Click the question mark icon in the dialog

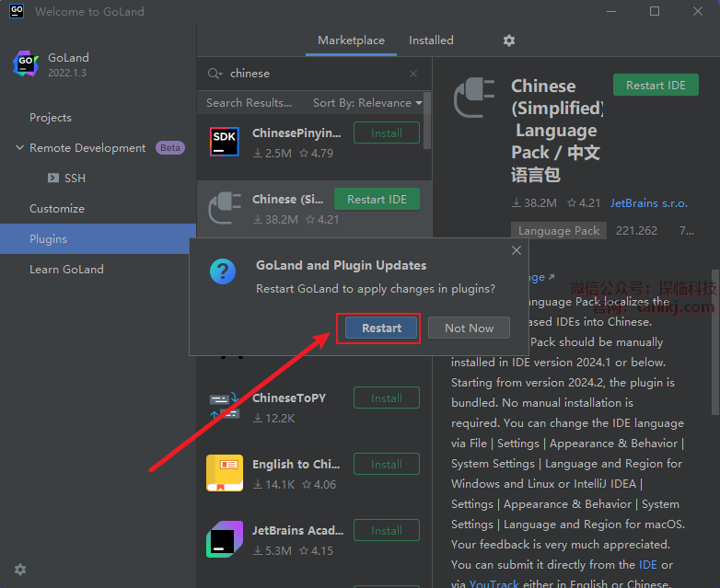[223, 271]
